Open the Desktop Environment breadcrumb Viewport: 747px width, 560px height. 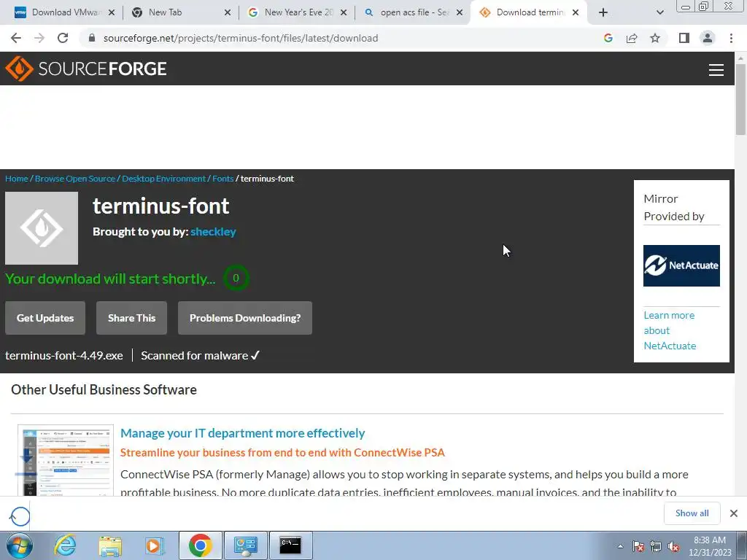163,179
